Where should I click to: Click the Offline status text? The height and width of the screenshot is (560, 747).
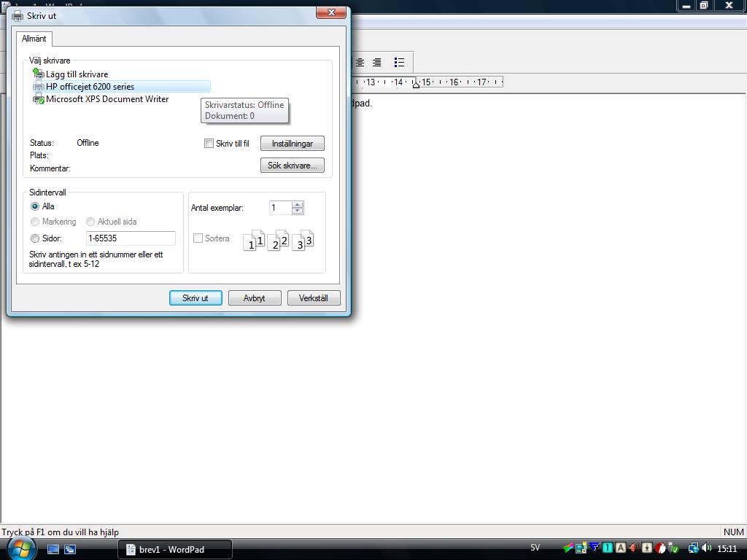click(x=88, y=143)
